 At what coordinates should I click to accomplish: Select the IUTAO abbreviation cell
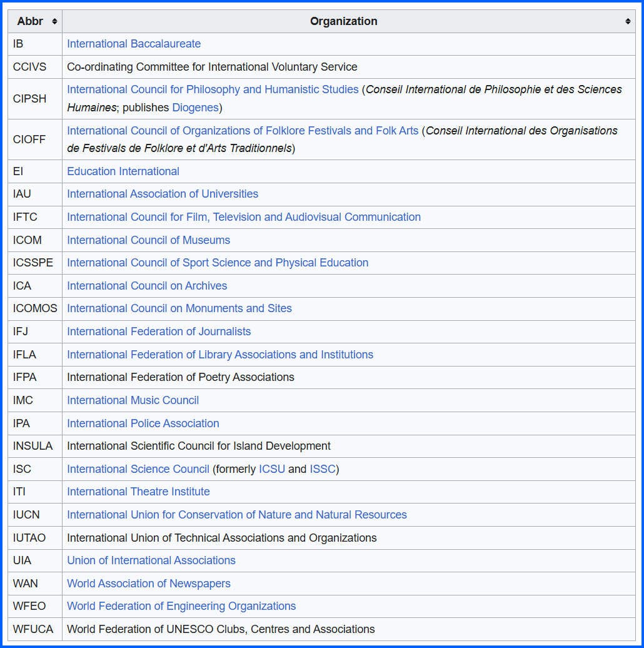tap(34, 538)
